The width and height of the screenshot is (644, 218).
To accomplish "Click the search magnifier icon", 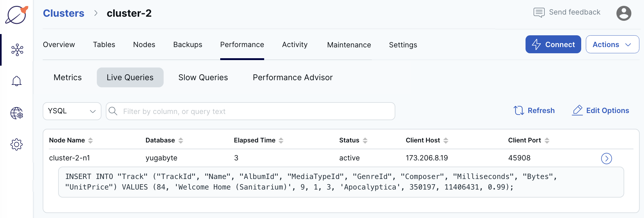I will 113,111.
